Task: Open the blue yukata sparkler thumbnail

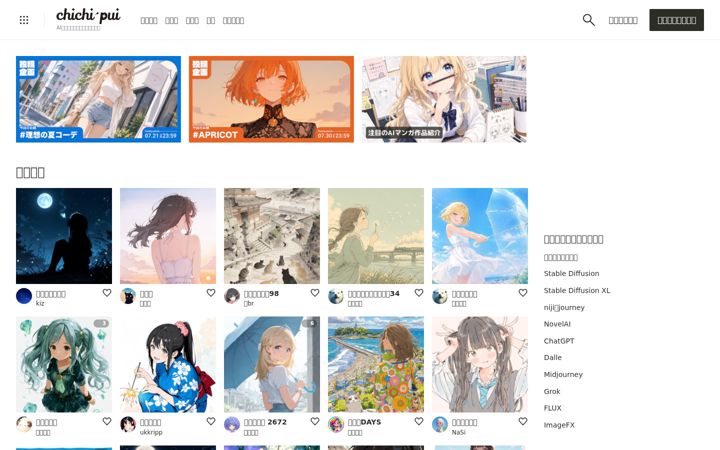Action: (x=168, y=364)
